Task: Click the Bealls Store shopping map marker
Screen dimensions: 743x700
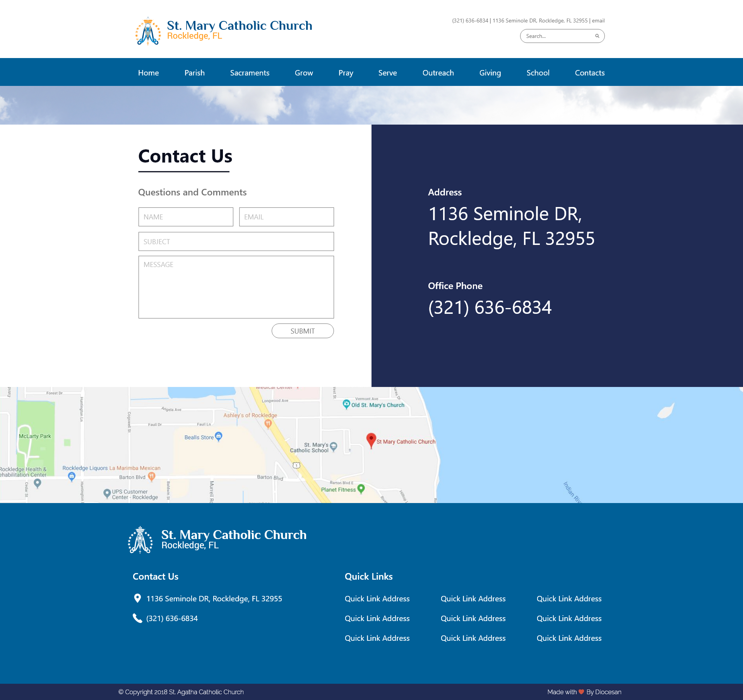Action: 219,436
